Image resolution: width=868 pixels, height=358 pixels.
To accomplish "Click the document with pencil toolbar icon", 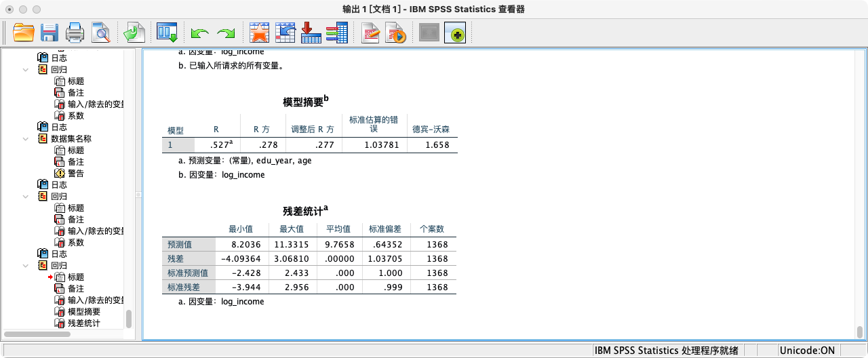I will pos(370,33).
